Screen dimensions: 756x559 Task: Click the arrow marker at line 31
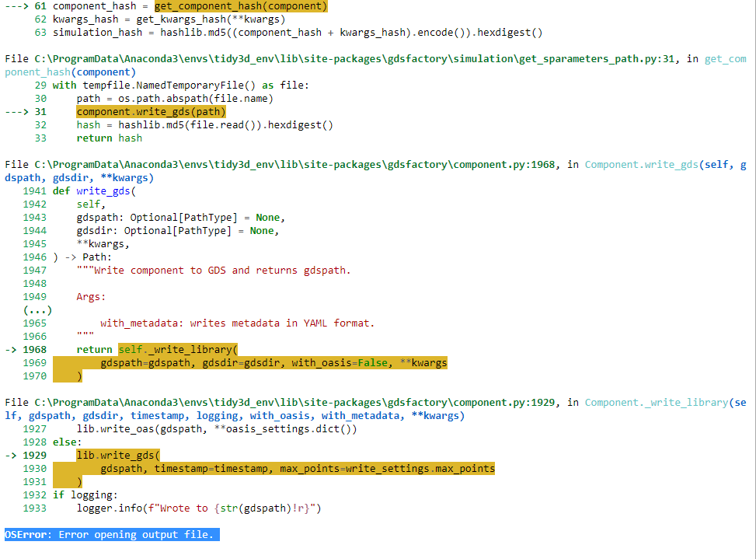16,111
